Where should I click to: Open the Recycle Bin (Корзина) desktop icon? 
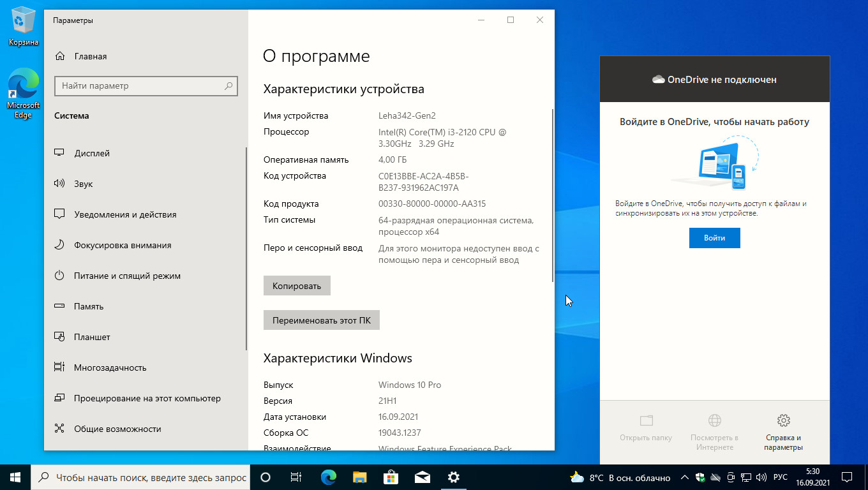tap(24, 26)
